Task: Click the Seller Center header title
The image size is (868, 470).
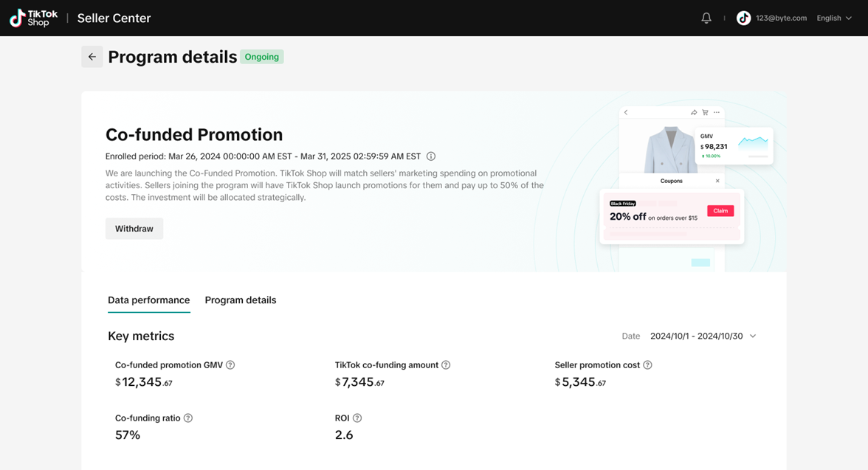Action: coord(114,18)
